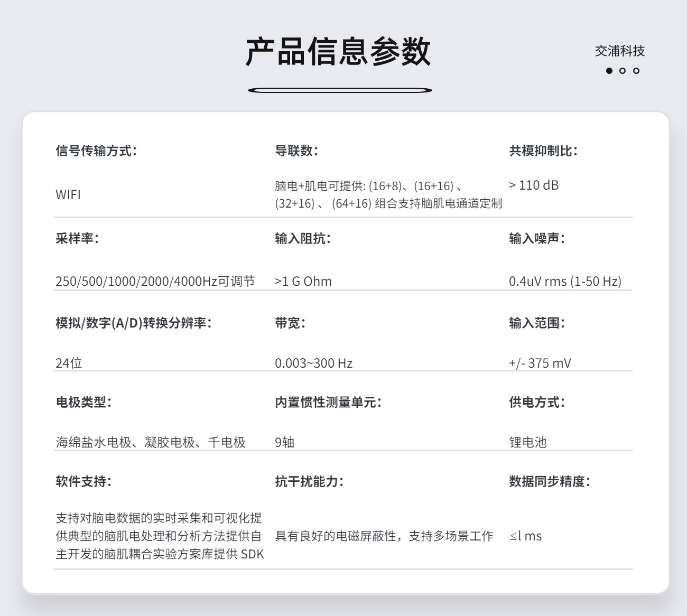This screenshot has width=687, height=616.
Task: Click the 抗干扰能力 heading
Action: [309, 481]
